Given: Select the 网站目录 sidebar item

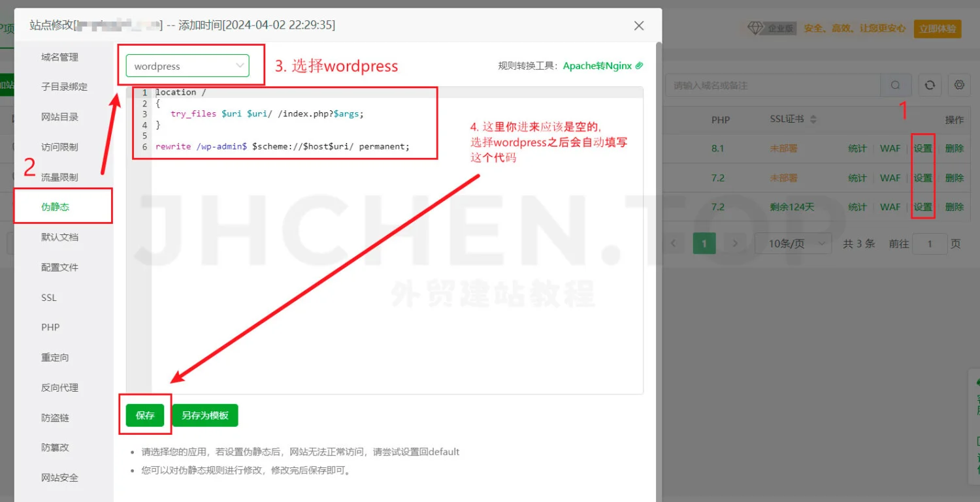Looking at the screenshot, I should [x=59, y=117].
